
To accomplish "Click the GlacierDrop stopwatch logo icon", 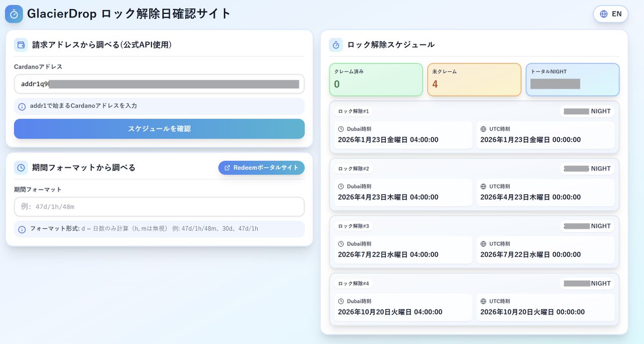I will tap(14, 14).
